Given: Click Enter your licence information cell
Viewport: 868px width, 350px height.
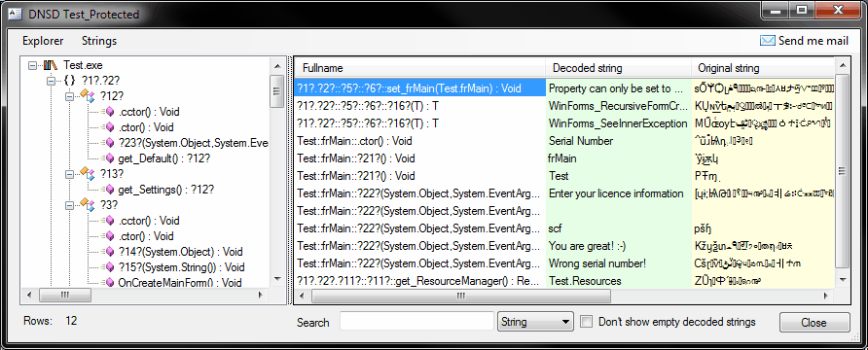Looking at the screenshot, I should click(618, 193).
